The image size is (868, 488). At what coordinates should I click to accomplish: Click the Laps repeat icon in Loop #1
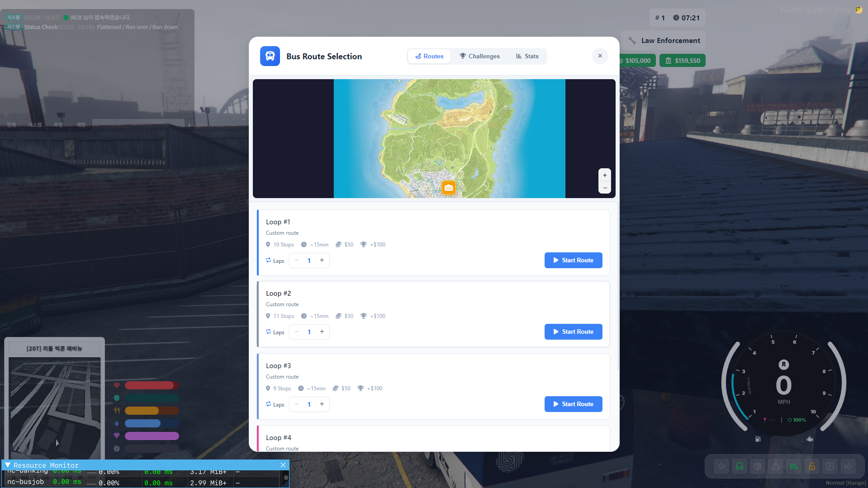click(x=269, y=260)
